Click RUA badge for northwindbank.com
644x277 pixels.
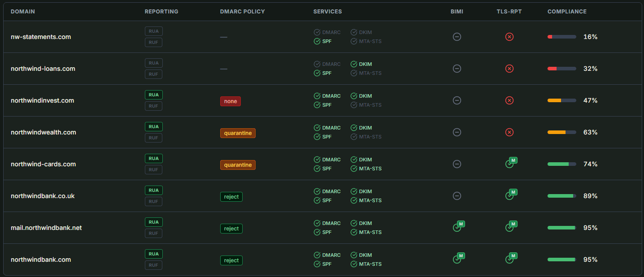coord(154,254)
